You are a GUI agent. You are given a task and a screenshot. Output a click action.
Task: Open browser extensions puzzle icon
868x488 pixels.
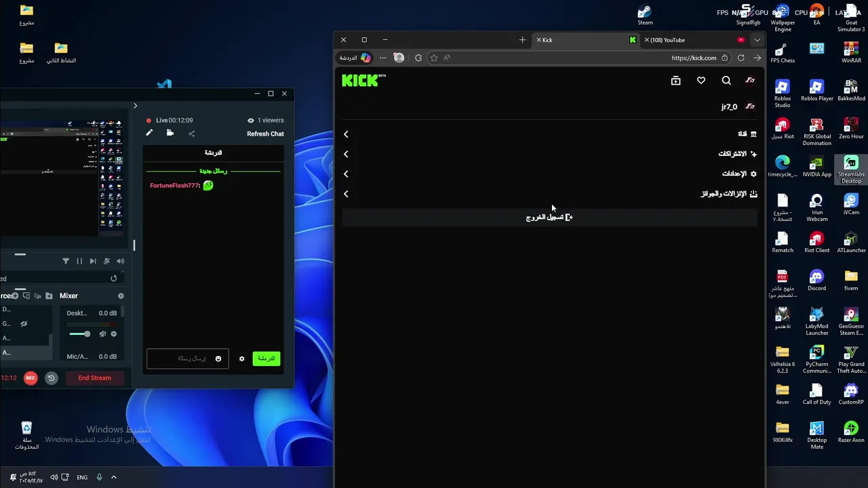coord(418,58)
